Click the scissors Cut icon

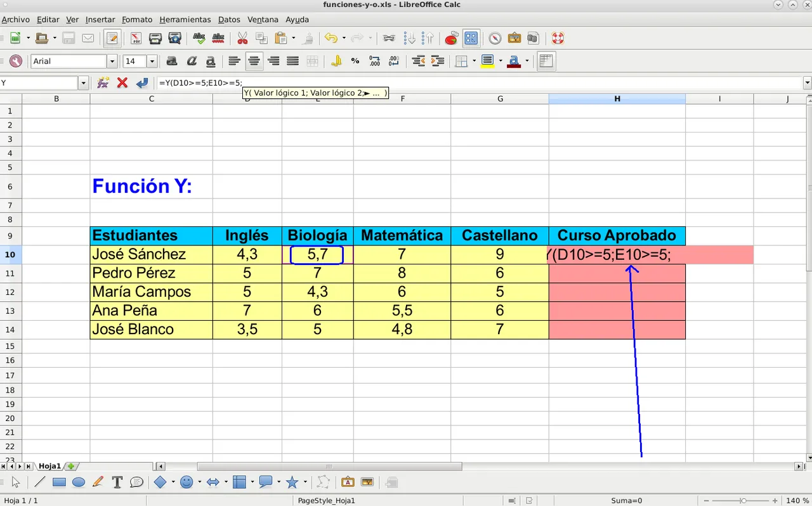pyautogui.click(x=242, y=38)
